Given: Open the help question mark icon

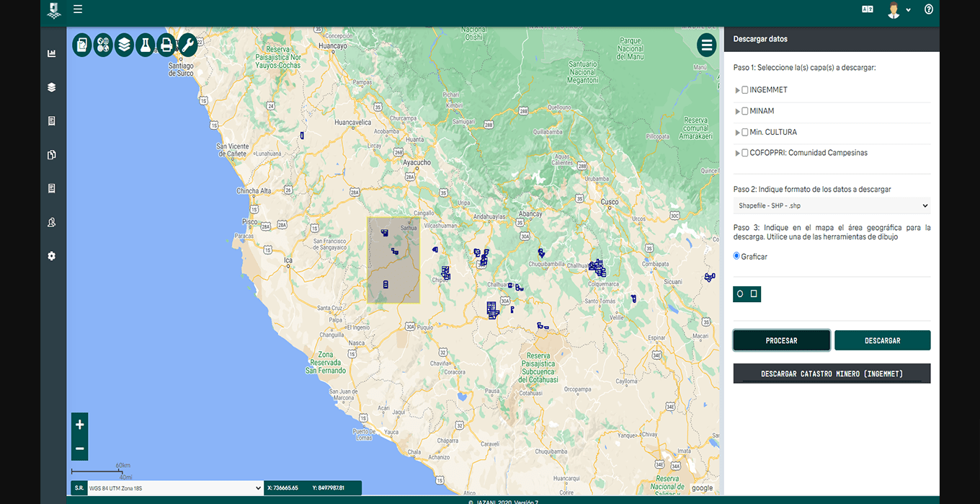Looking at the screenshot, I should click(929, 9).
